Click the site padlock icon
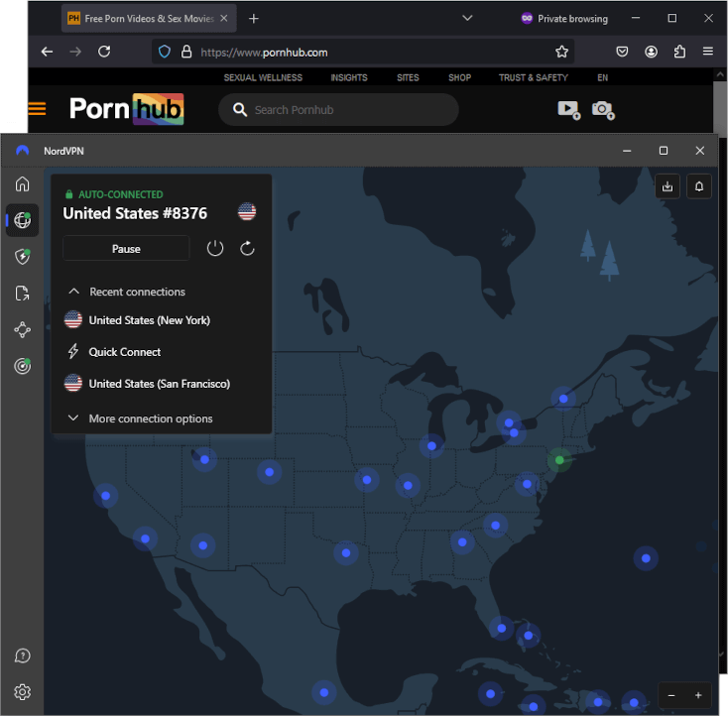728x716 pixels. tap(186, 52)
